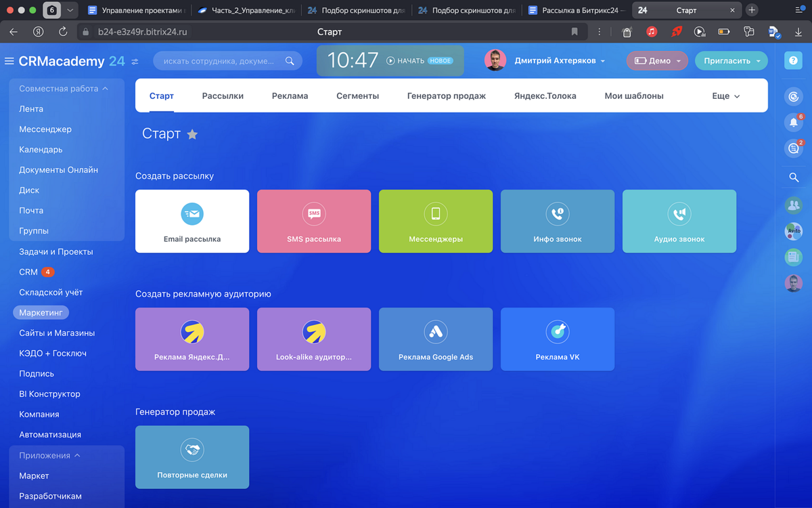Open BI Конструктор in the sidebar
The image size is (812, 508).
49,394
